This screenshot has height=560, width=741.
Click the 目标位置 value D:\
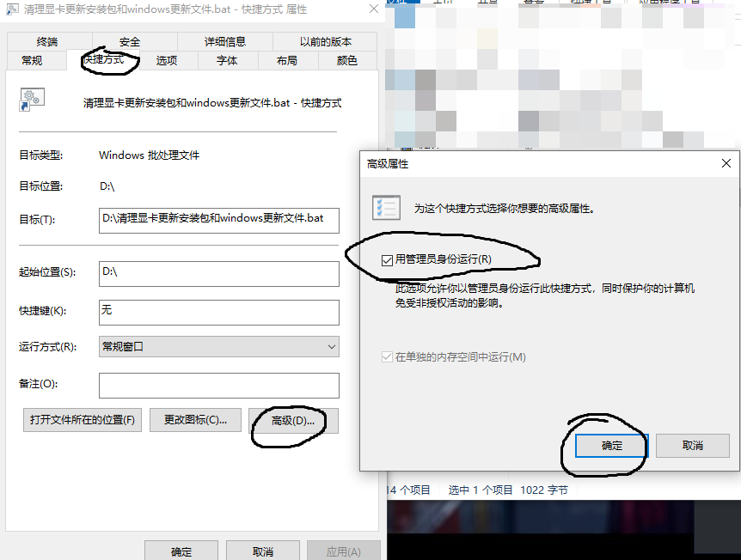click(x=107, y=186)
